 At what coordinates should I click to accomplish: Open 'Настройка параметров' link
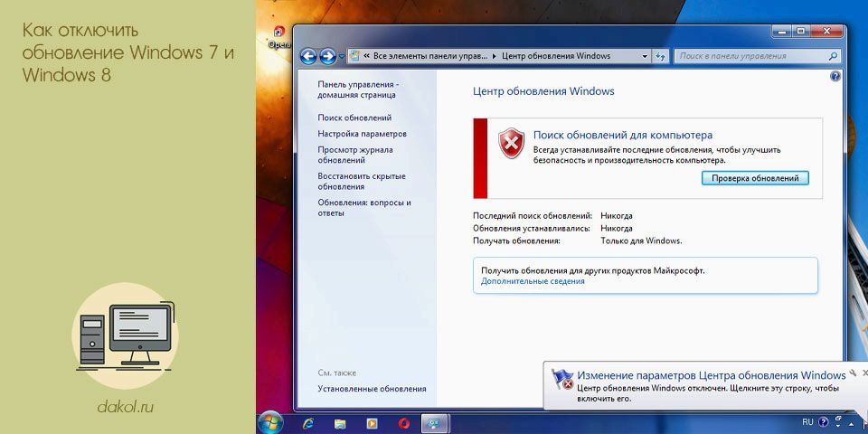(362, 134)
